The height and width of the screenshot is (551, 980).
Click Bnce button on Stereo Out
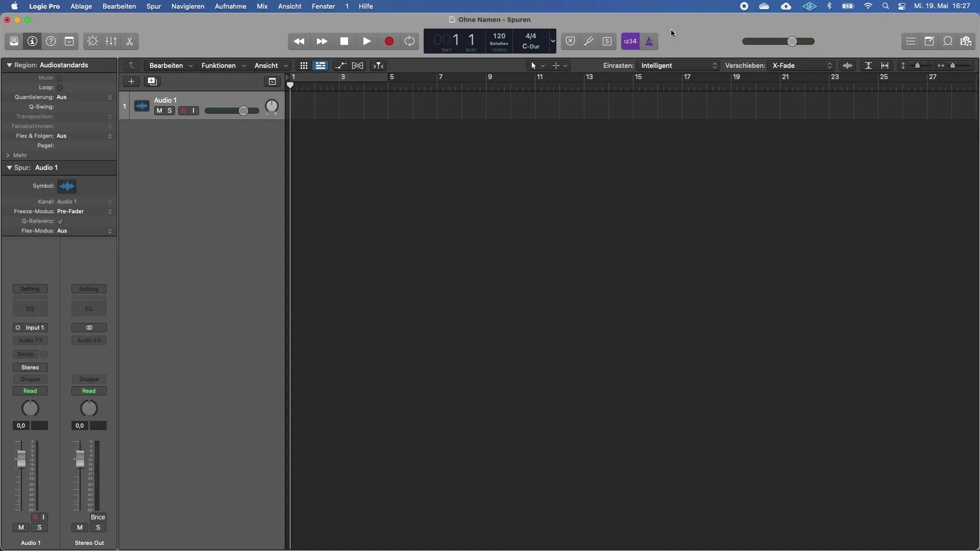pyautogui.click(x=98, y=517)
